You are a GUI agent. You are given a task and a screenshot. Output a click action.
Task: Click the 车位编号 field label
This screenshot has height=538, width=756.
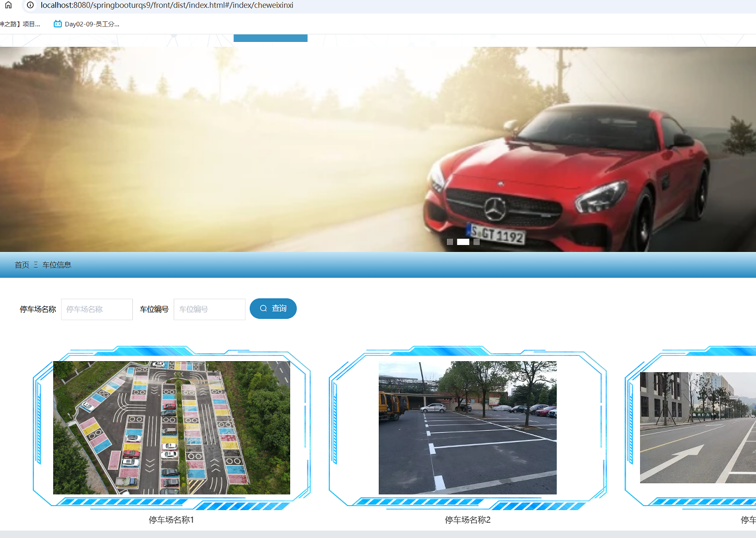(154, 309)
